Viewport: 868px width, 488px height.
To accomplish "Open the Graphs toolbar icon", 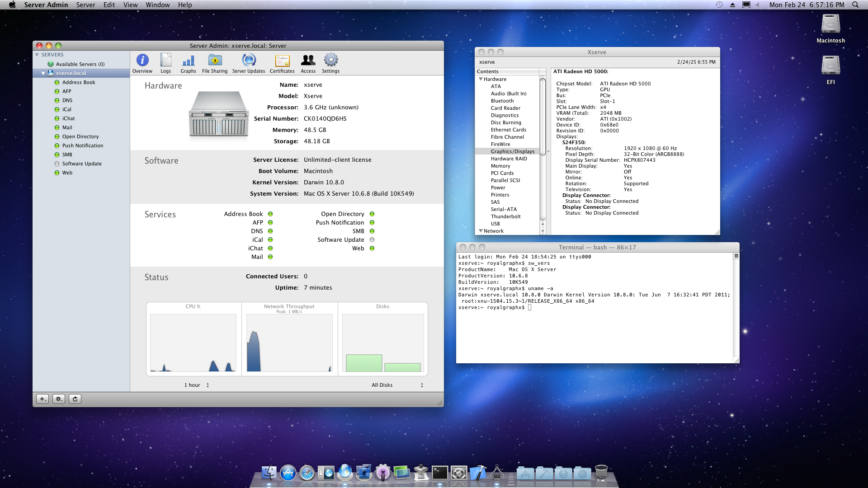I will tap(188, 63).
